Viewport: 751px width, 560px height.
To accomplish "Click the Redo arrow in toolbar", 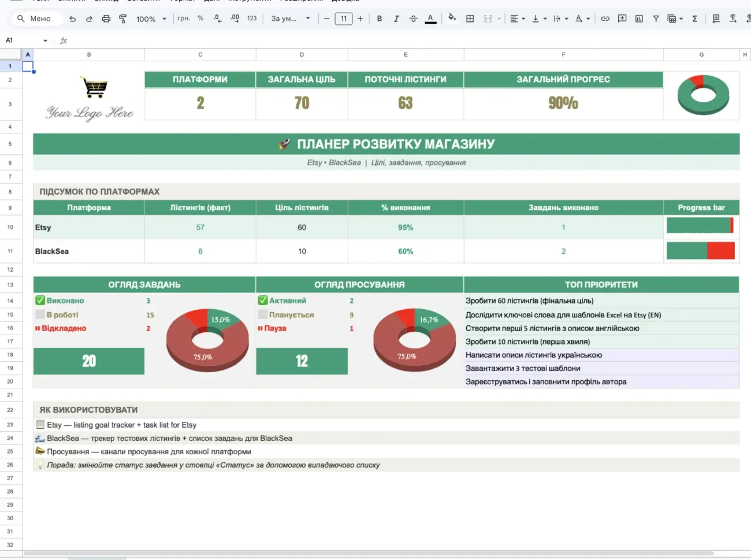I will [89, 18].
